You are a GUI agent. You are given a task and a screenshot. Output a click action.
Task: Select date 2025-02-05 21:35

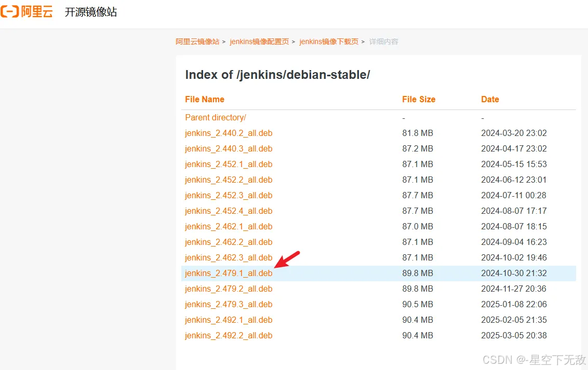tap(514, 320)
